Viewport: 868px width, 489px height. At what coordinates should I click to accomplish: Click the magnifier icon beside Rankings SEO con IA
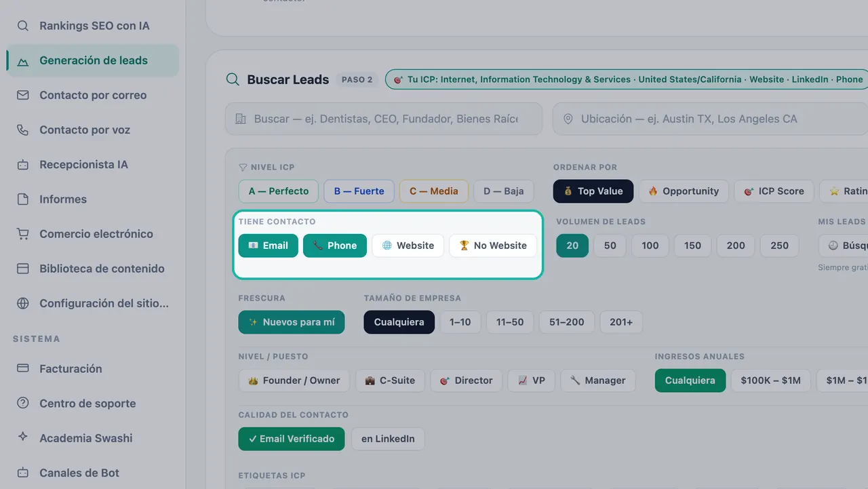pos(23,26)
